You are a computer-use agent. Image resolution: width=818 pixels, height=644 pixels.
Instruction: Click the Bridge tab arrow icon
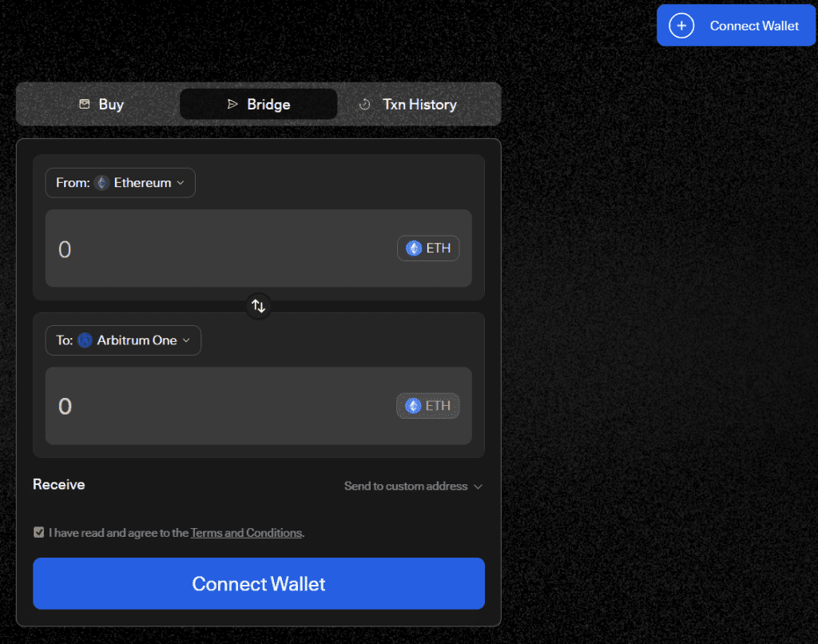[x=232, y=105]
